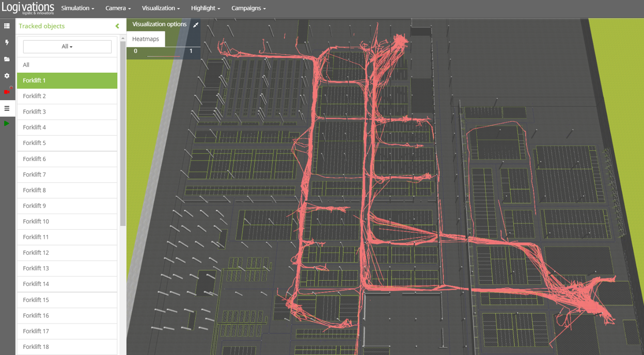Select 'Forklift 16' in tracked objects
This screenshot has width=644, height=355.
point(67,315)
